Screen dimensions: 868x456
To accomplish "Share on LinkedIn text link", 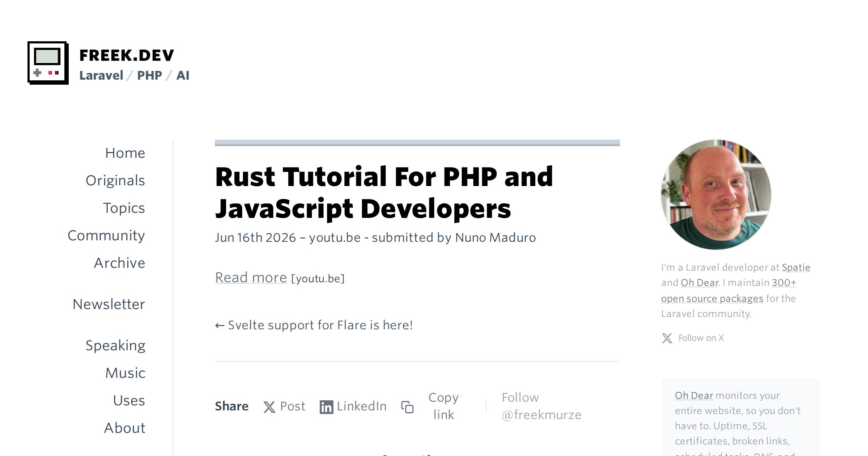I will 362,406.
